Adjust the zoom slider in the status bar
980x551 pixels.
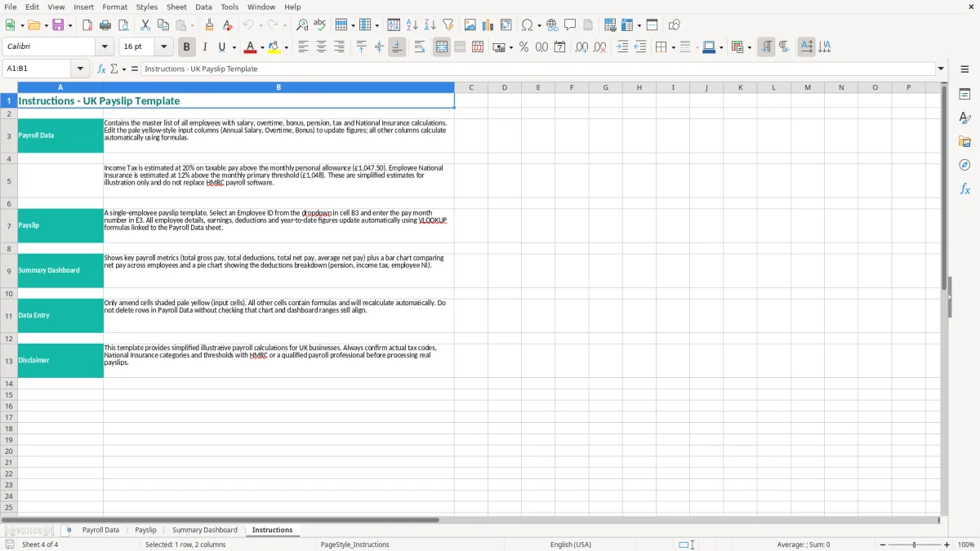coord(915,544)
